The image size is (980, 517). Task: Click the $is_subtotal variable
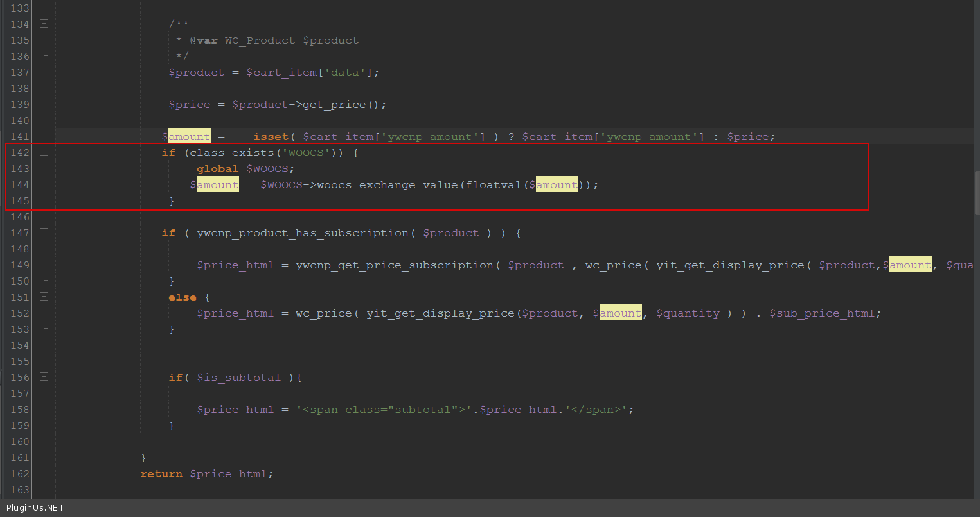239,378
